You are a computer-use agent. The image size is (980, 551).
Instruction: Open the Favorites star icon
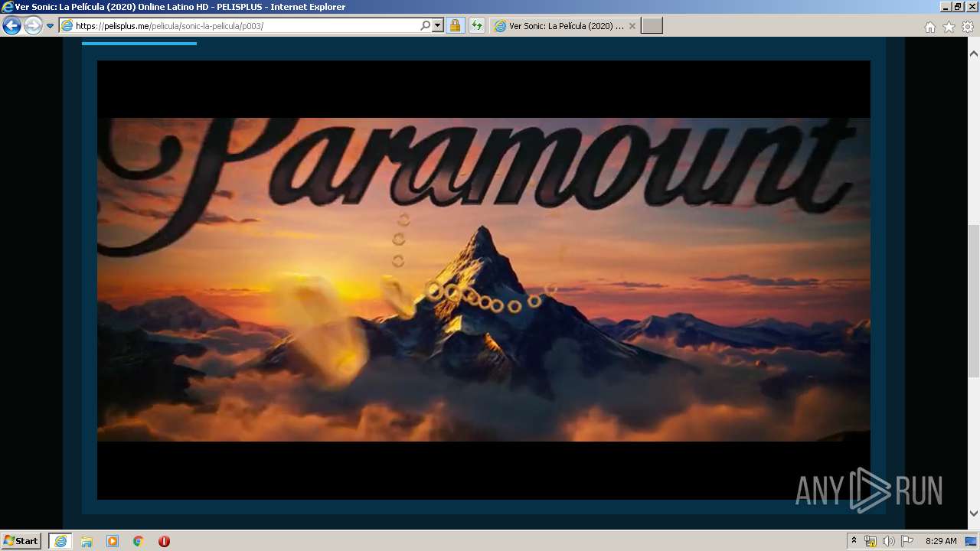click(949, 27)
